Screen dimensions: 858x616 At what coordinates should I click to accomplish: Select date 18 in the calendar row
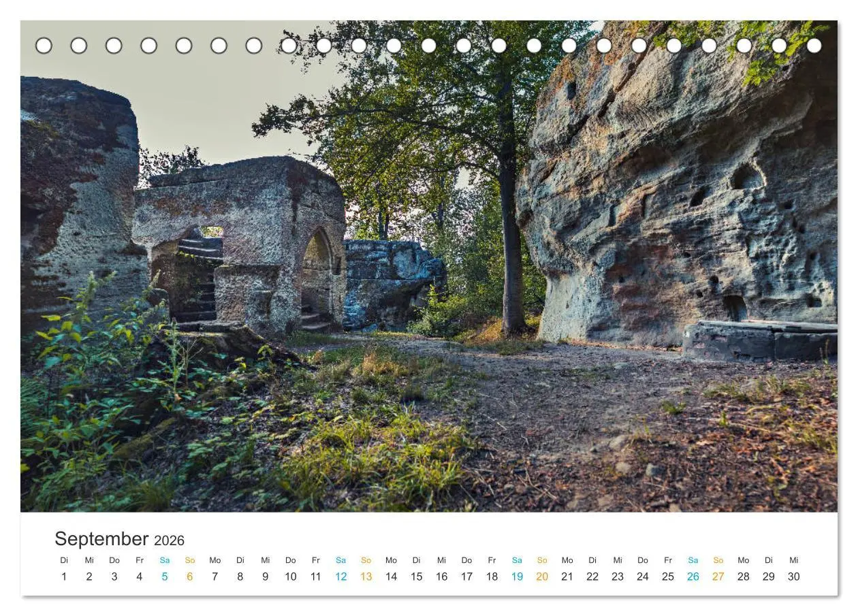point(492,577)
